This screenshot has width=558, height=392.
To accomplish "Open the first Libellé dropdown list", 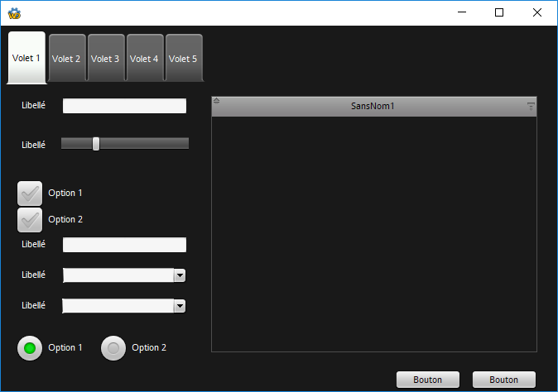I will click(180, 275).
